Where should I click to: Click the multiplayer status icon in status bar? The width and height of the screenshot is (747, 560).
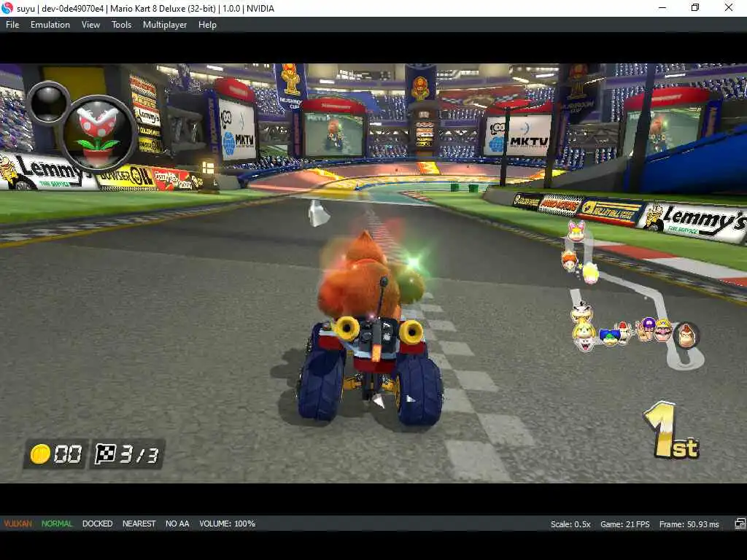(740, 524)
